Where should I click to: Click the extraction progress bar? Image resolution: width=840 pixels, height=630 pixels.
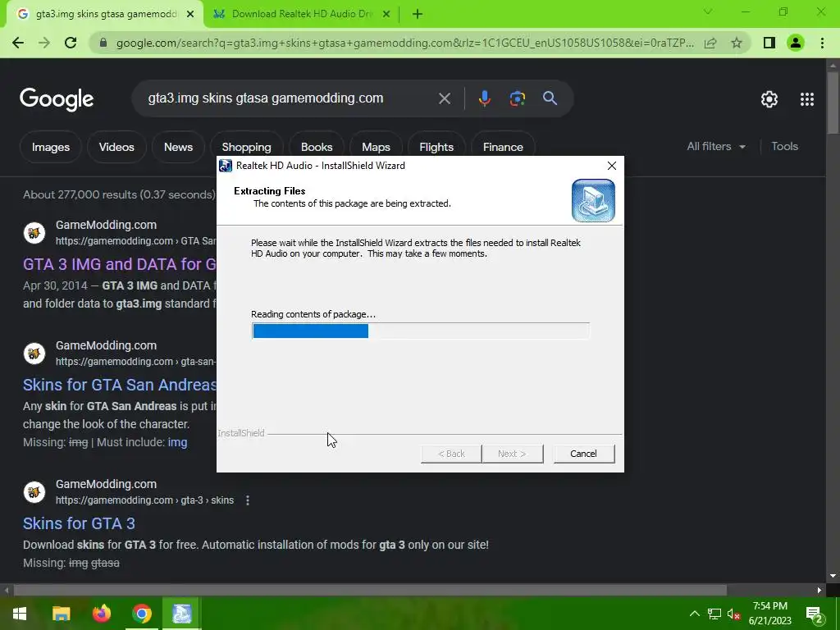click(x=421, y=331)
